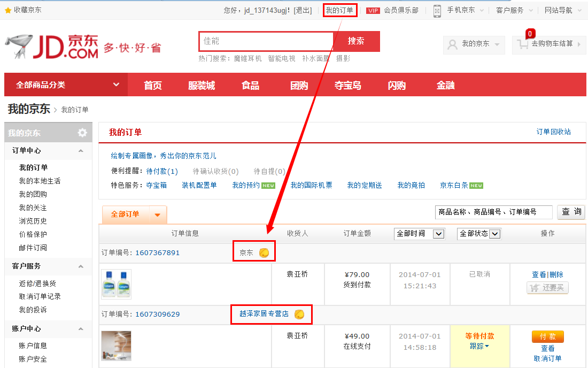
Task: Click 取消订单 for the ¥49.00 order
Action: tap(547, 358)
